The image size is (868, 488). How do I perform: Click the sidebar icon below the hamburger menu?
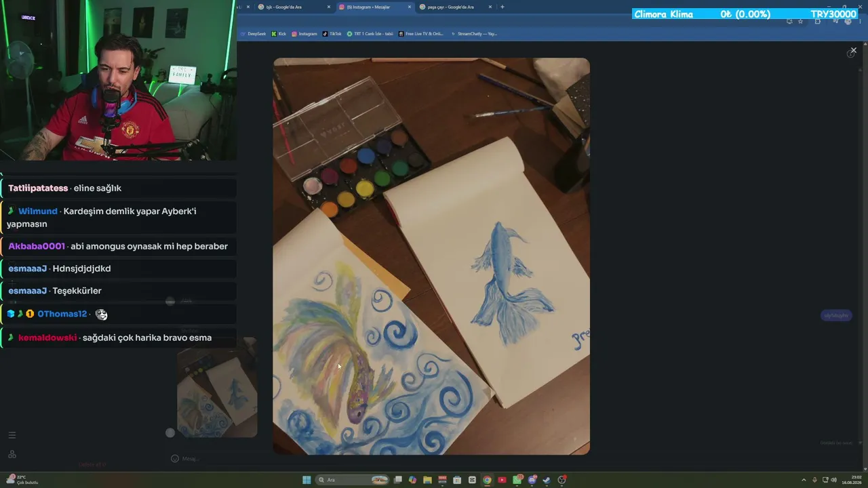pos(12,454)
